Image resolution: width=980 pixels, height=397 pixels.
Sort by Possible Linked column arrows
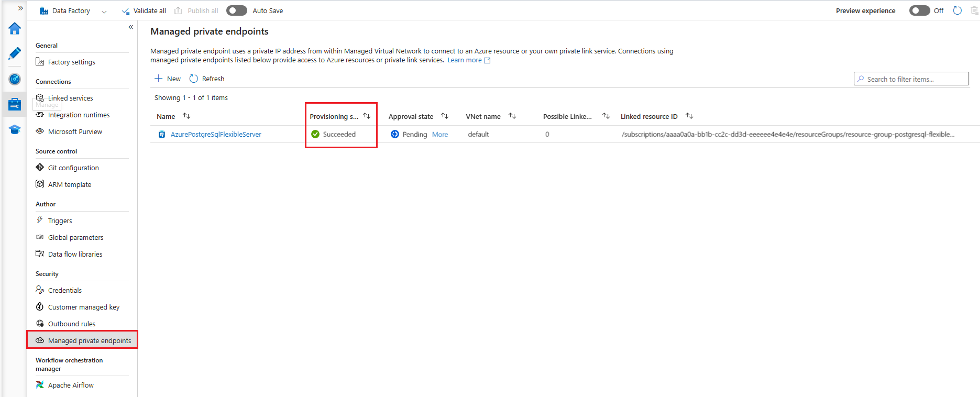pos(606,116)
